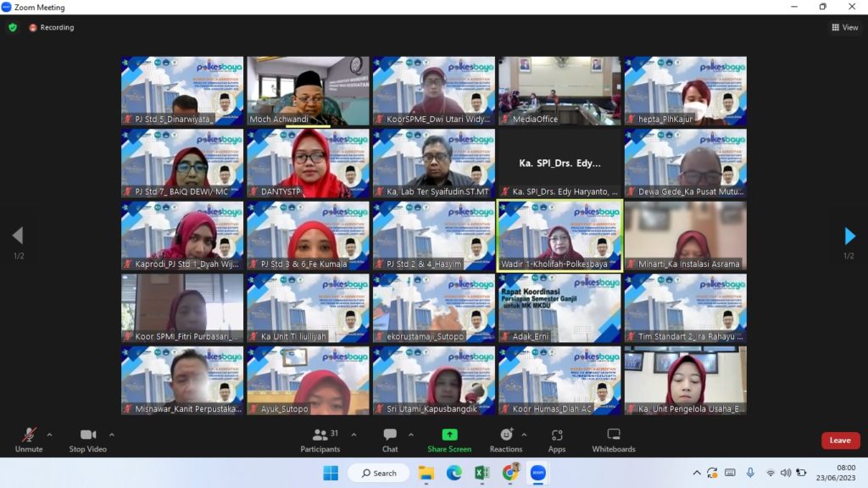Select Dewa Gede_Ka Pusat Mutu tile
The width and height of the screenshot is (868, 488).
click(685, 164)
